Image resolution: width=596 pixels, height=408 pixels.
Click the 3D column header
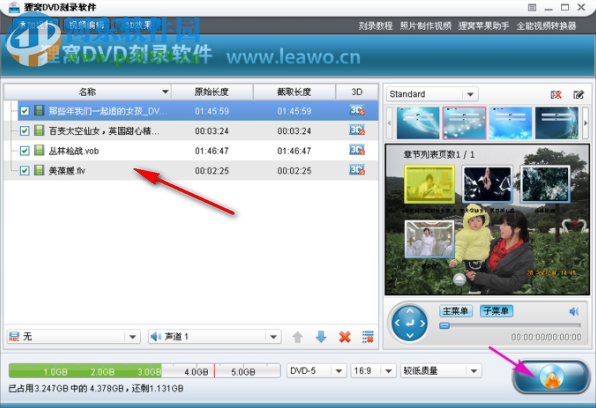pyautogui.click(x=357, y=92)
